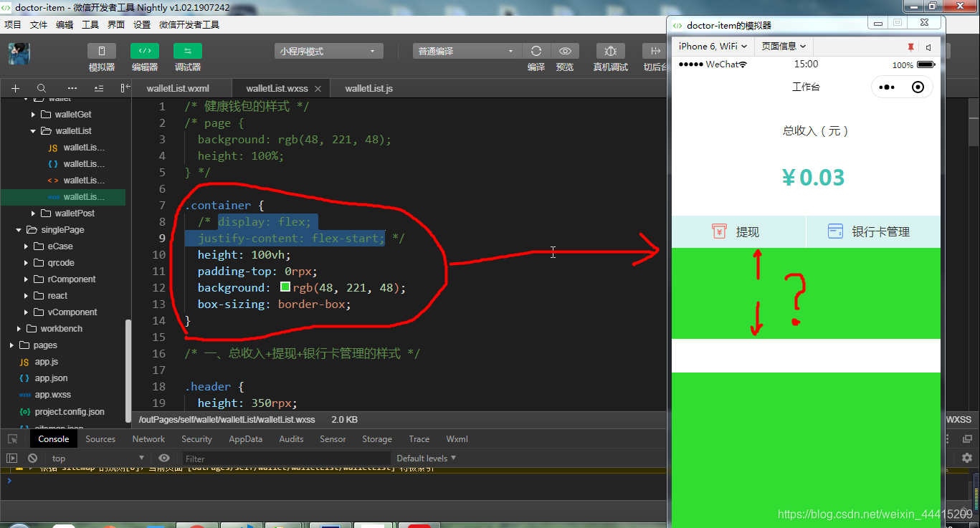This screenshot has width=980, height=528.
Task: Open the Default levels dropdown
Action: pyautogui.click(x=427, y=459)
